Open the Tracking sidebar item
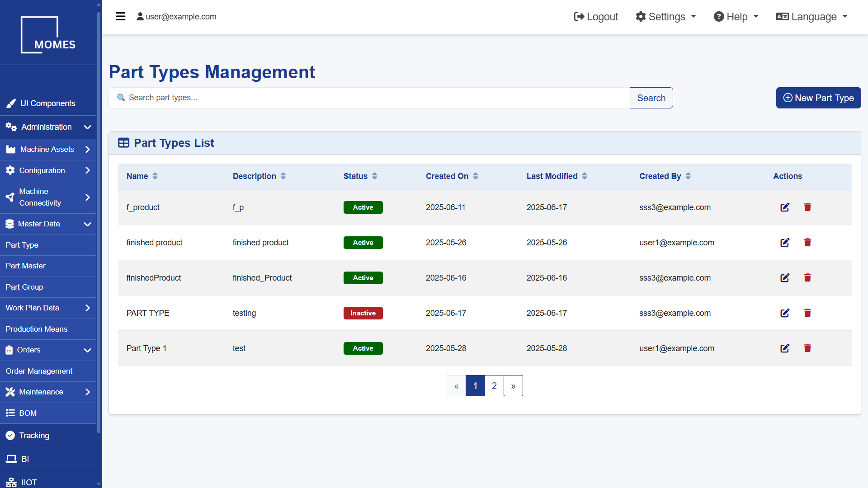The image size is (868, 488). point(48,436)
